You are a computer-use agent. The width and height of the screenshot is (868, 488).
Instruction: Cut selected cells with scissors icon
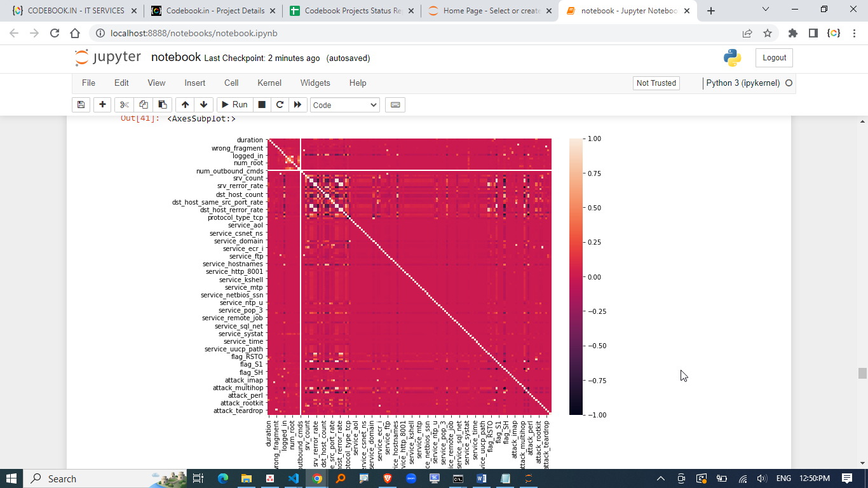(124, 105)
